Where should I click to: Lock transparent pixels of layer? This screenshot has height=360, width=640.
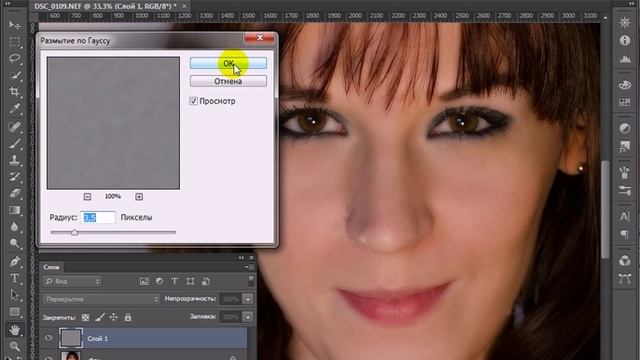click(x=85, y=317)
